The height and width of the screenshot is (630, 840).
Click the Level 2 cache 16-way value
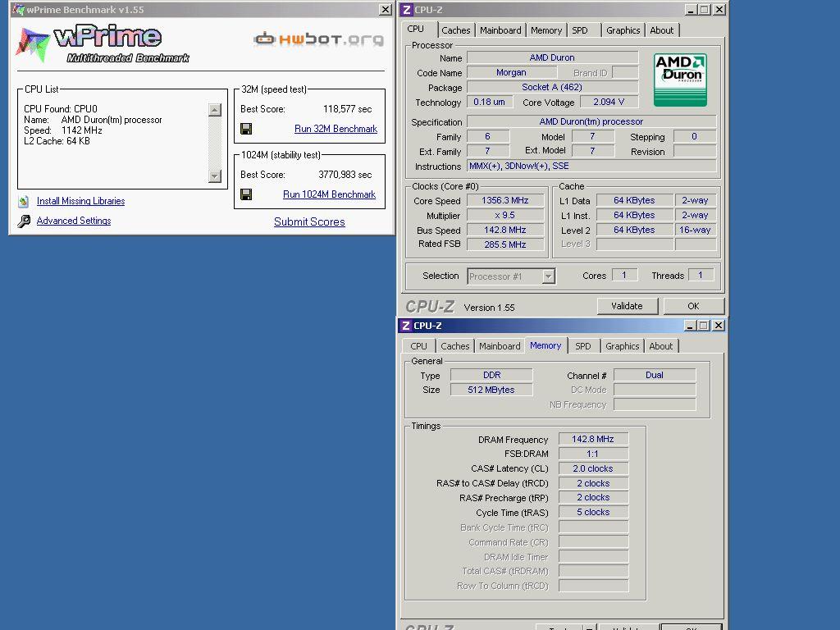[x=695, y=230]
